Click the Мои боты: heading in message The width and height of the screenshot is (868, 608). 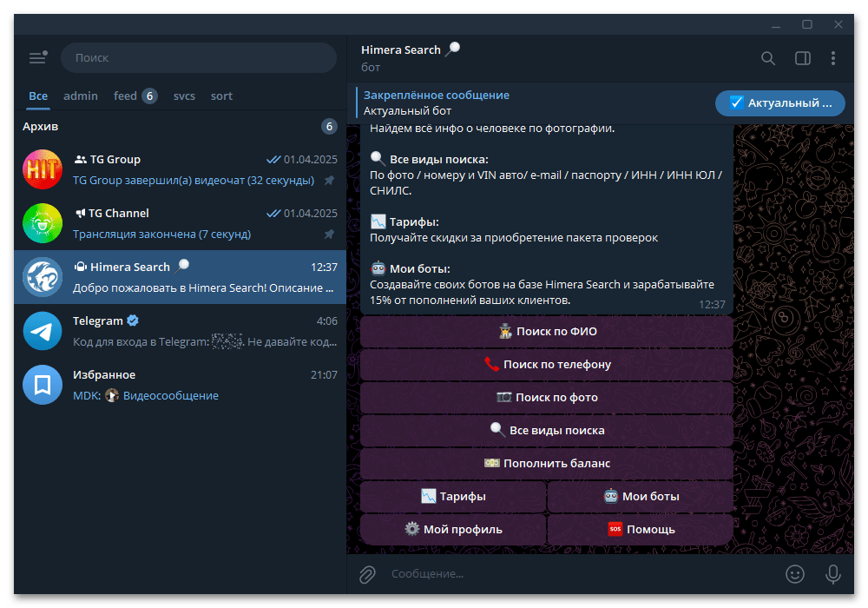pos(419,269)
